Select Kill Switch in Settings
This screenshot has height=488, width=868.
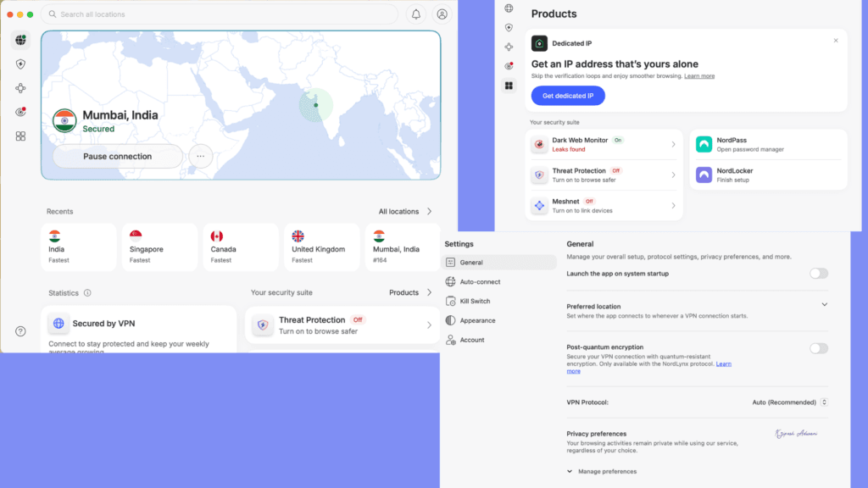click(x=500, y=301)
